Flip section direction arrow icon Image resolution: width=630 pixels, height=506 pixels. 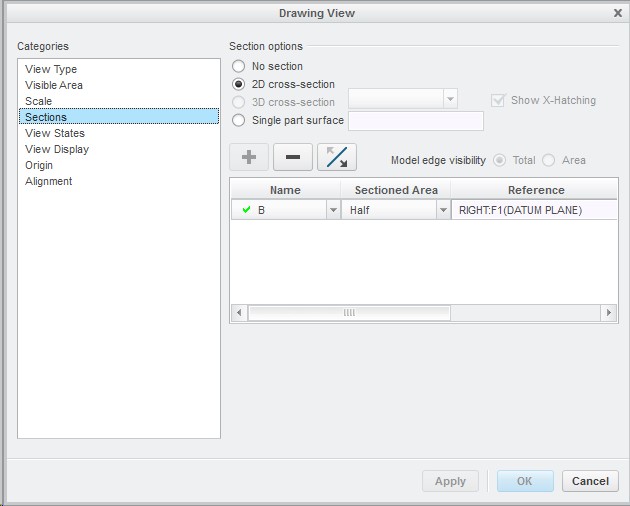pos(337,157)
